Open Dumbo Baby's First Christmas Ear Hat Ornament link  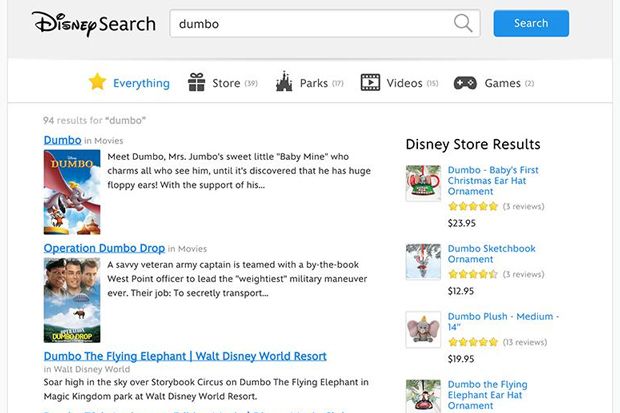pos(493,180)
